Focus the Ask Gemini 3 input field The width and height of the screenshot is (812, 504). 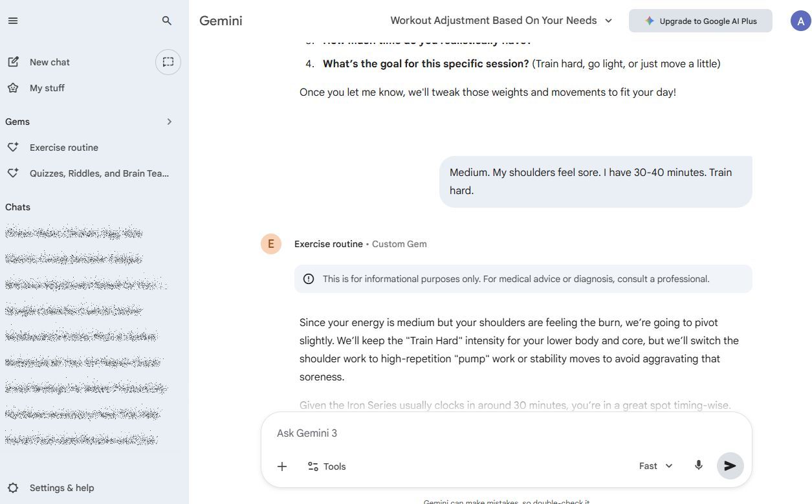tap(507, 433)
